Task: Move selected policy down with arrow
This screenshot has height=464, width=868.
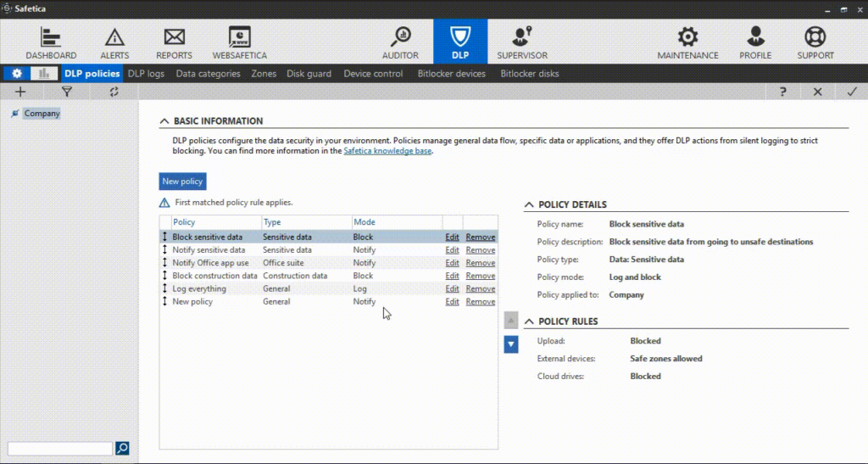Action: coord(511,344)
